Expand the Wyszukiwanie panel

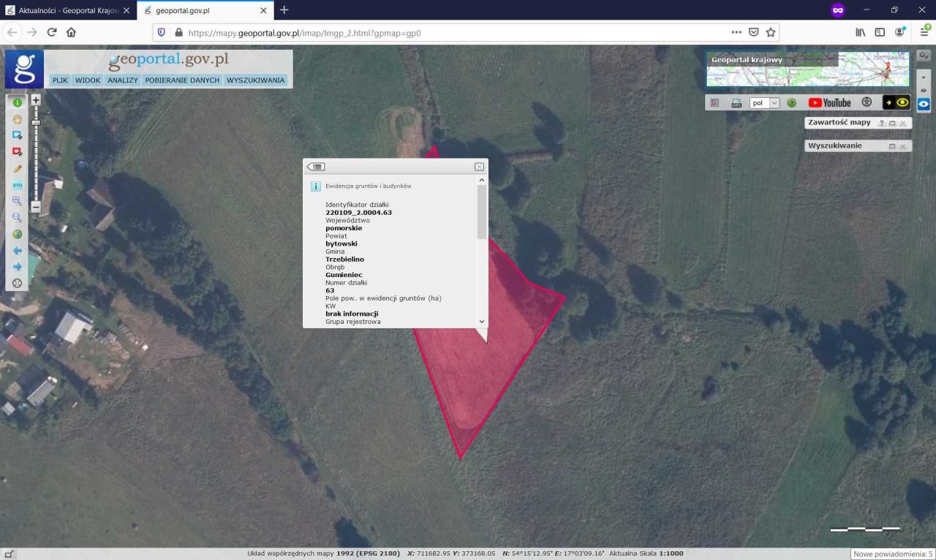(892, 146)
